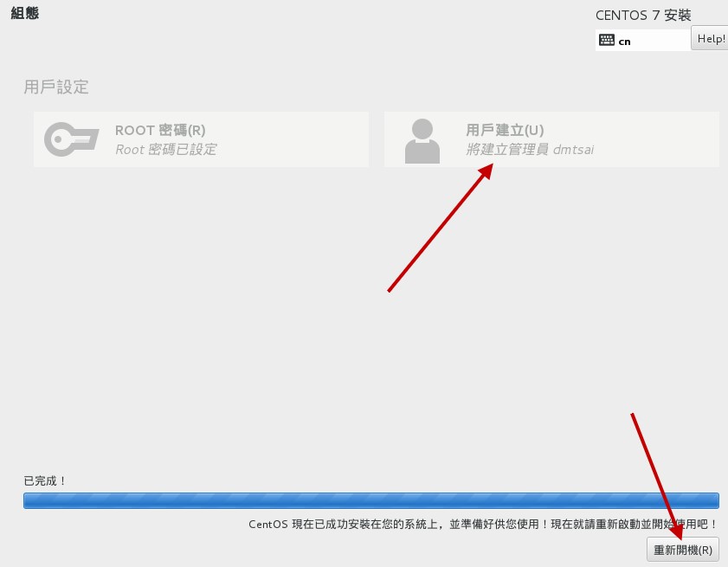Click the 已完成 completion status text
Image resolution: width=728 pixels, height=567 pixels.
(42, 480)
